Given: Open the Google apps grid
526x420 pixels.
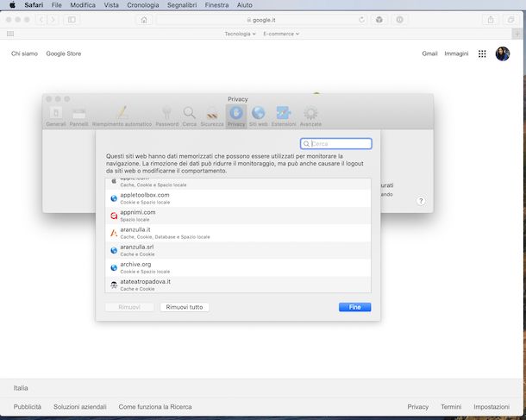Looking at the screenshot, I should click(482, 53).
